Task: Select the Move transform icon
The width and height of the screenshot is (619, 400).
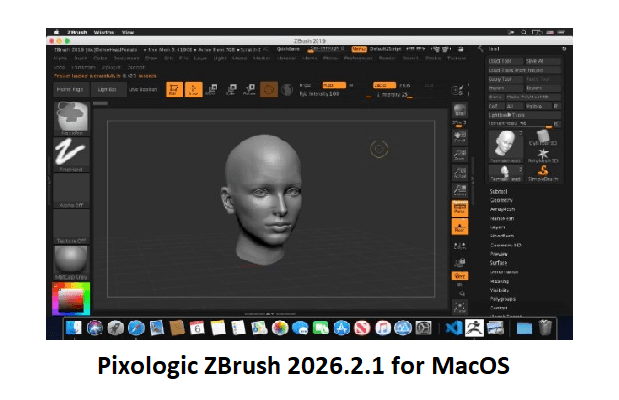Action: [212, 89]
